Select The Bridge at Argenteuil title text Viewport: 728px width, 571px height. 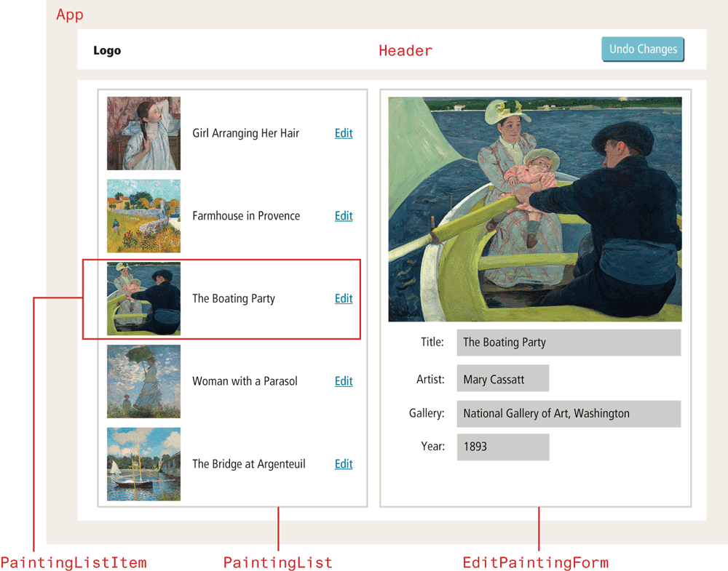point(248,464)
